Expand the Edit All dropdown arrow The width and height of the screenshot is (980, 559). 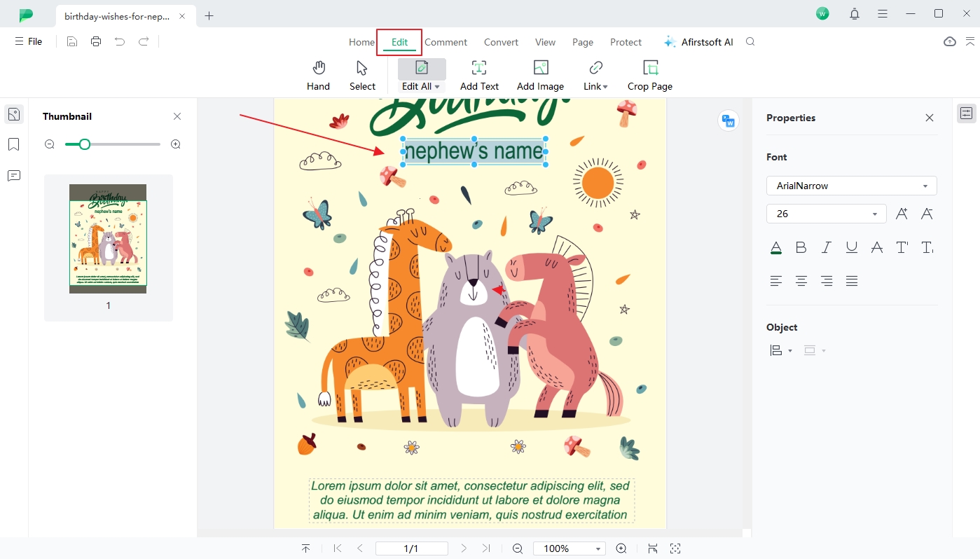437,87
